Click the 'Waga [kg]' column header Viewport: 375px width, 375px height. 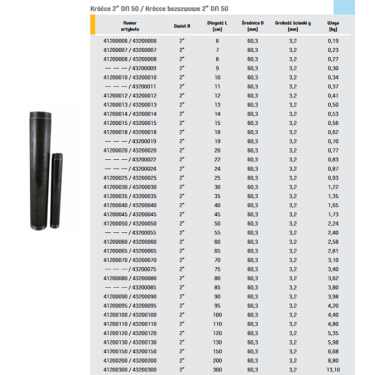[x=333, y=26]
